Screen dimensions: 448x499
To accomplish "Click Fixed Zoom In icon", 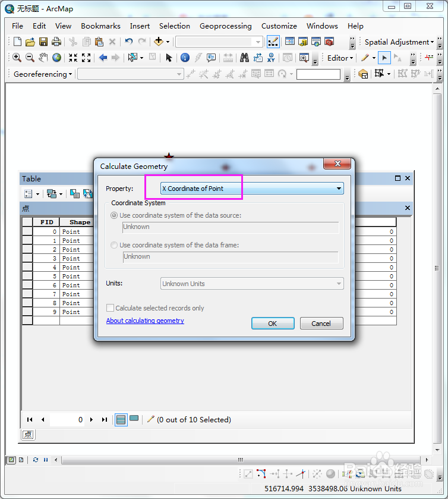I will [x=73, y=58].
